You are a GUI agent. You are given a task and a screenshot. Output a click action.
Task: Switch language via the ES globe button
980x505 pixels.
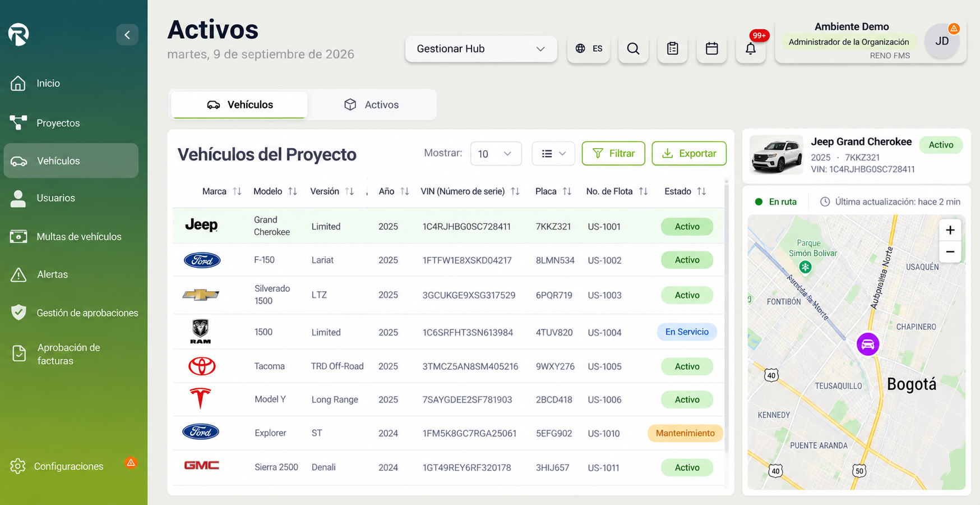589,49
